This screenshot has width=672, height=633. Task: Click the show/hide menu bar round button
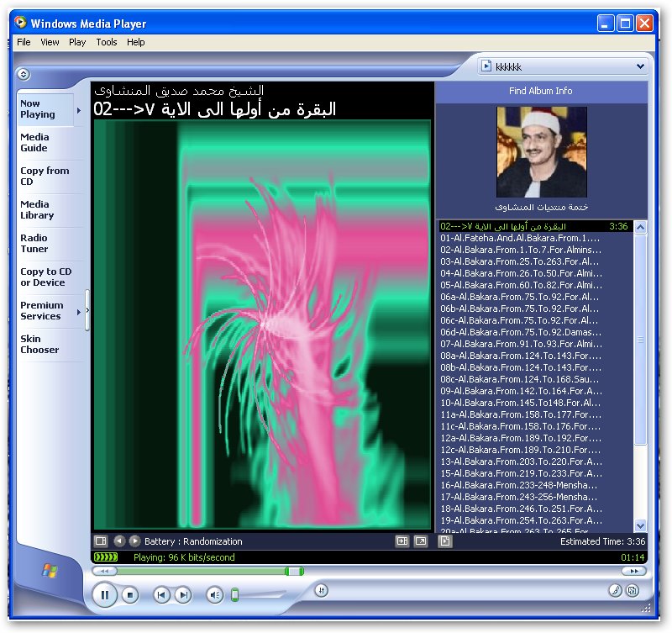24,74
